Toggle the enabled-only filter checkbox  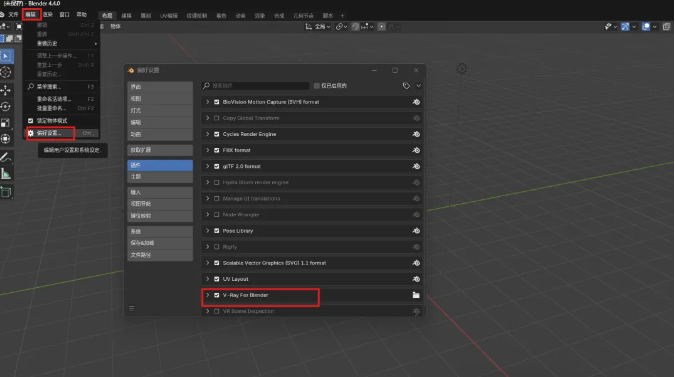(x=317, y=86)
